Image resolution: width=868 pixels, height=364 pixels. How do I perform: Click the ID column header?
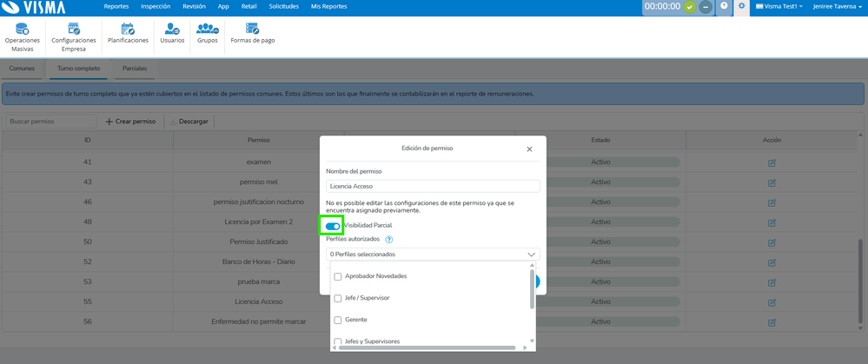(88, 141)
